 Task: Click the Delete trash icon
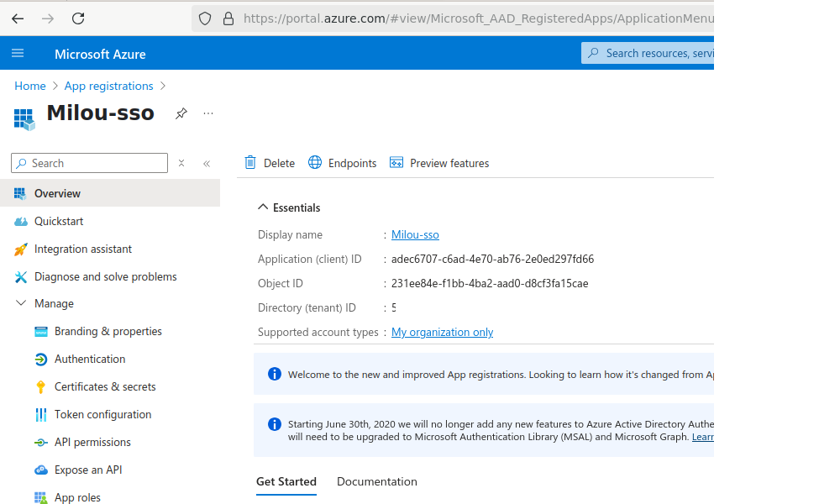pos(250,162)
